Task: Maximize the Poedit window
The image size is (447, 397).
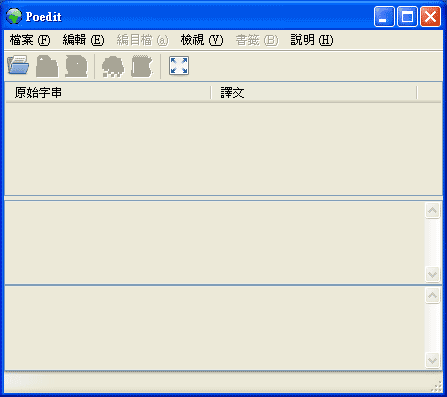Action: pos(407,16)
